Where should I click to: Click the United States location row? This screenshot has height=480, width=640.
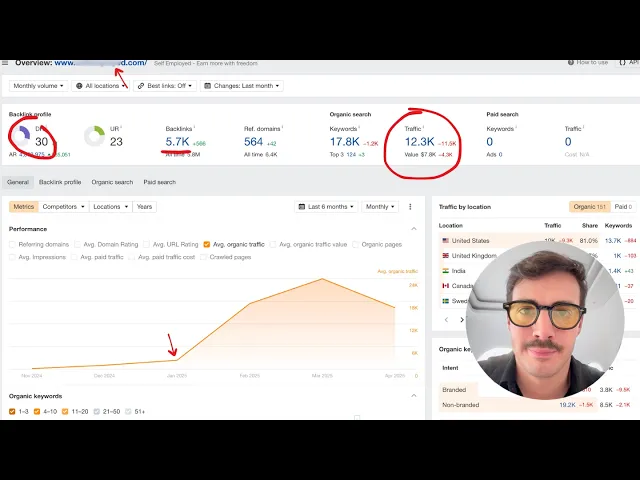(538, 241)
